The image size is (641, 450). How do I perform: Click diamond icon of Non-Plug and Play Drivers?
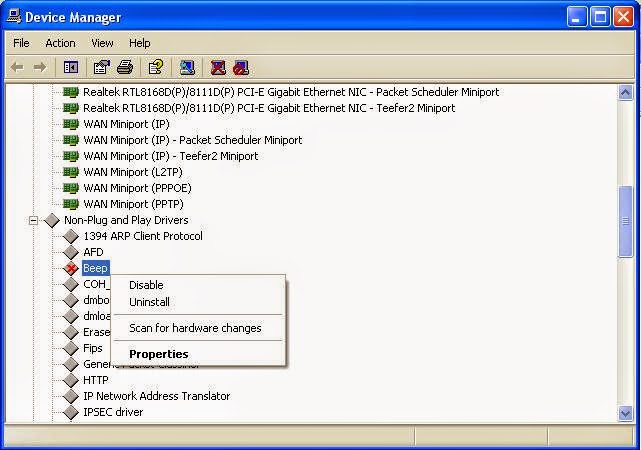point(52,220)
